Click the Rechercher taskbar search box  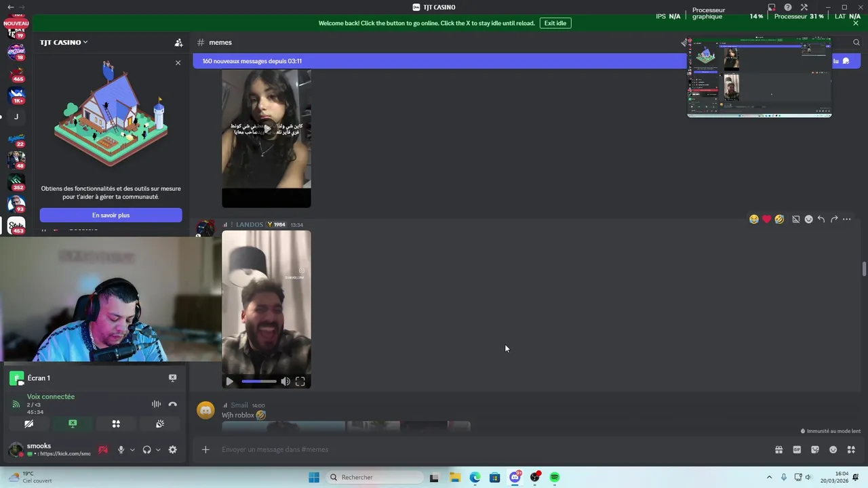374,477
